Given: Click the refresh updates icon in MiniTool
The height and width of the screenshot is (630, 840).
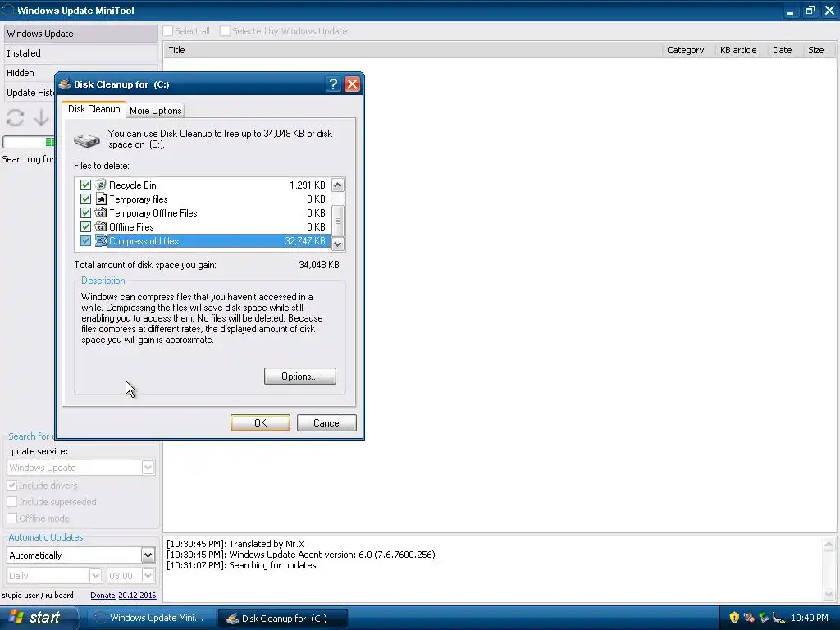Looking at the screenshot, I should click(15, 117).
